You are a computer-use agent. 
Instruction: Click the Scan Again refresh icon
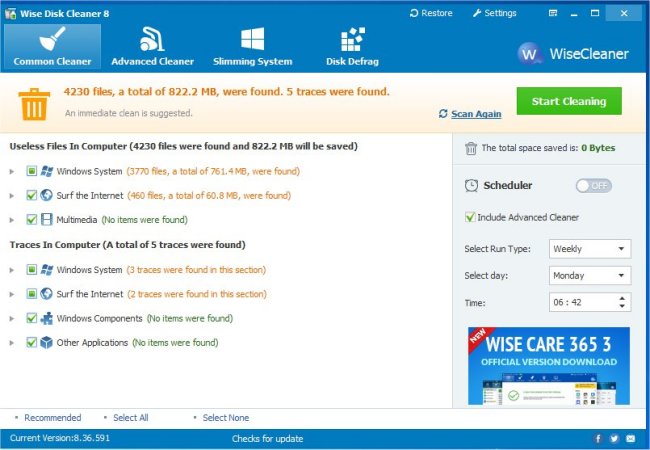pyautogui.click(x=443, y=114)
